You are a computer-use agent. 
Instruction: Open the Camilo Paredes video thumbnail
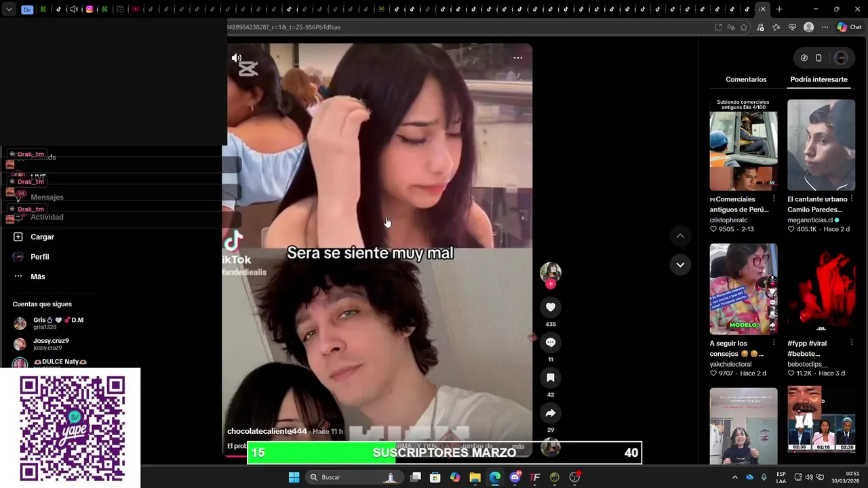(821, 145)
